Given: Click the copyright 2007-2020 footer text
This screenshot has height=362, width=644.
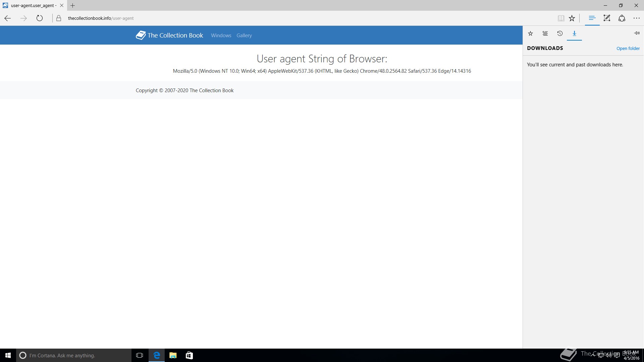Looking at the screenshot, I should (x=184, y=90).
